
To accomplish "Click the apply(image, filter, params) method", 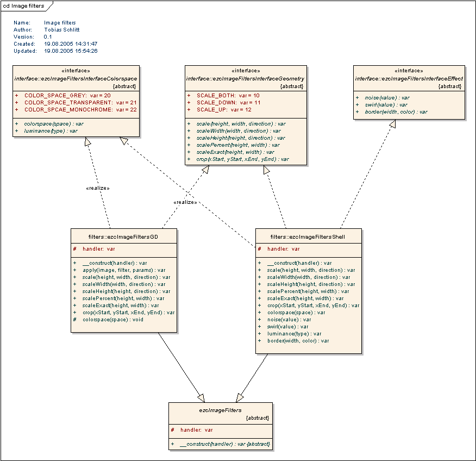I will click(x=123, y=270).
